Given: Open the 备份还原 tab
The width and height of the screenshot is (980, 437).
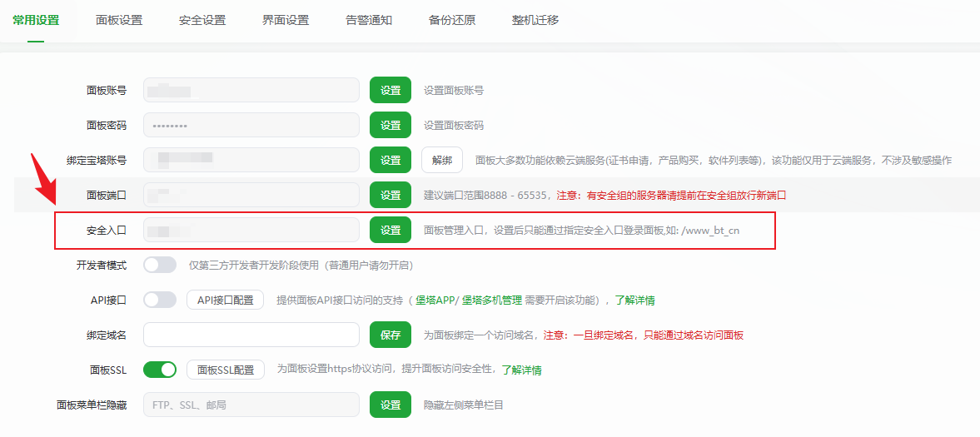Looking at the screenshot, I should 452,20.
